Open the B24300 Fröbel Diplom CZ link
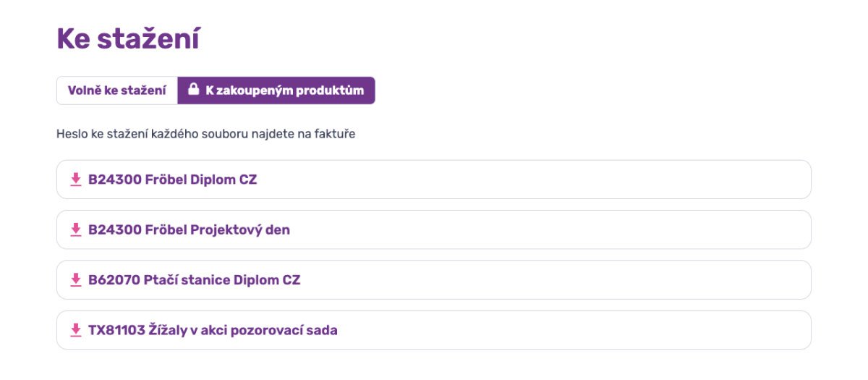This screenshot has width=868, height=380. [x=172, y=180]
